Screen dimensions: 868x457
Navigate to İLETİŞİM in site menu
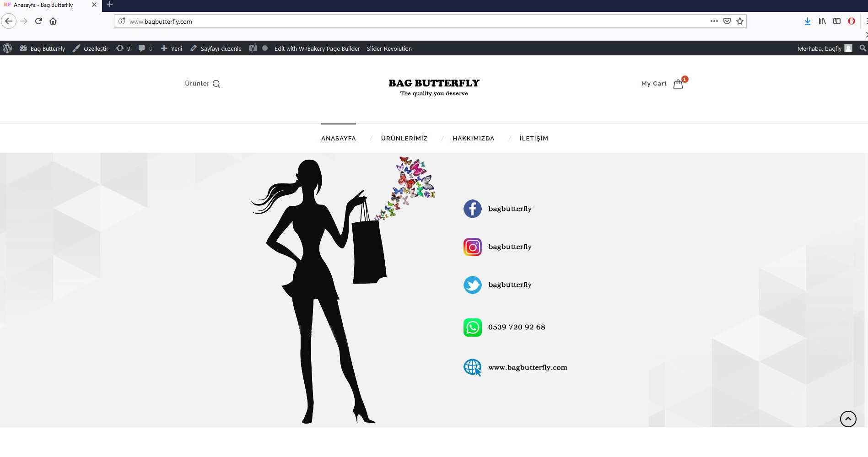pos(534,139)
